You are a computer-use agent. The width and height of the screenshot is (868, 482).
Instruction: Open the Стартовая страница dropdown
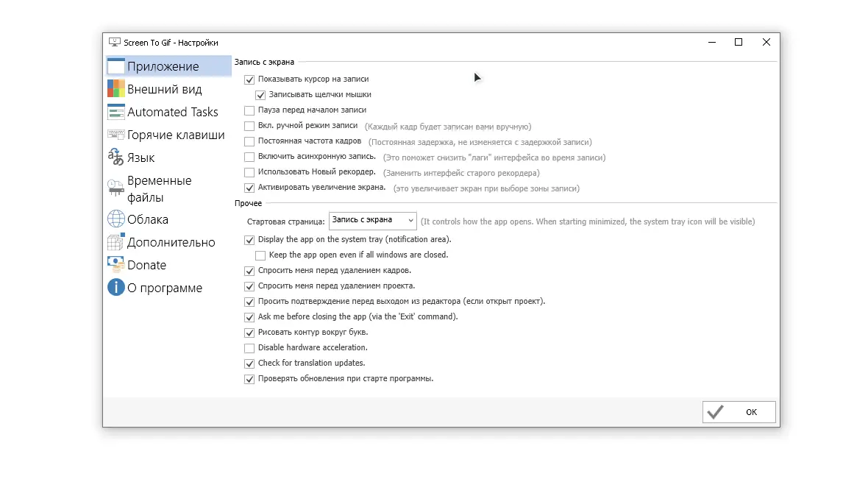[x=372, y=221]
